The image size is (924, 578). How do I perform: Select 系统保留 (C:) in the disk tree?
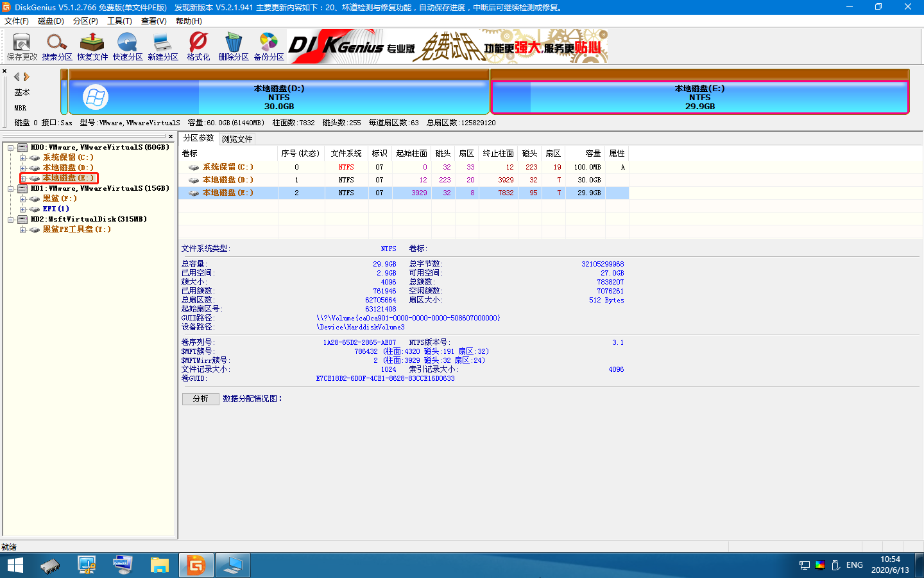[68, 157]
